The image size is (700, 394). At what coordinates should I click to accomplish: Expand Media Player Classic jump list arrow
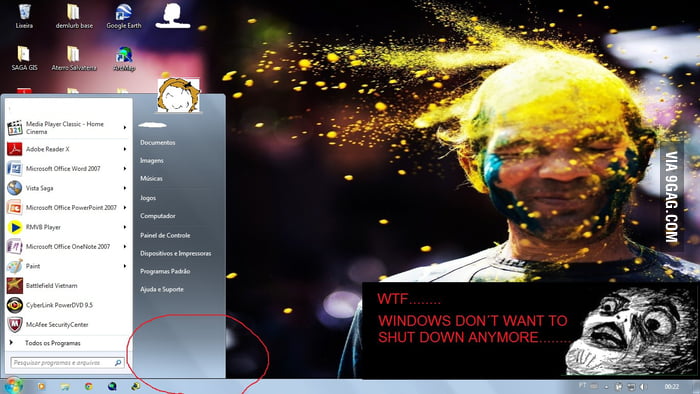pos(125,128)
